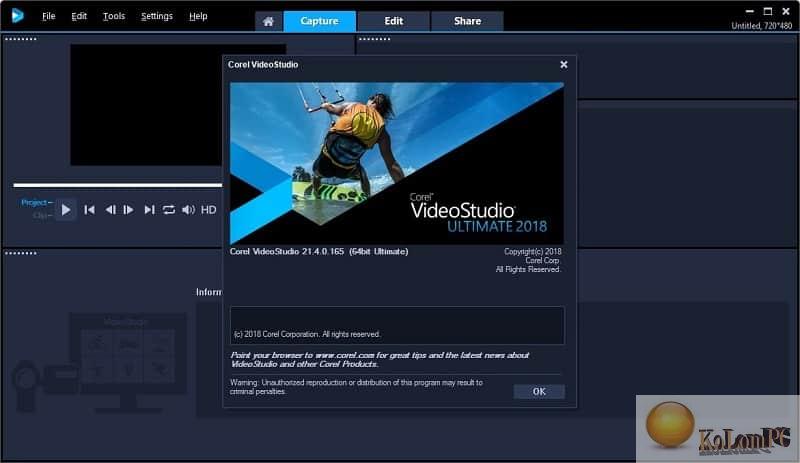The width and height of the screenshot is (800, 463).
Task: Go to the Home tab icon
Action: point(268,21)
